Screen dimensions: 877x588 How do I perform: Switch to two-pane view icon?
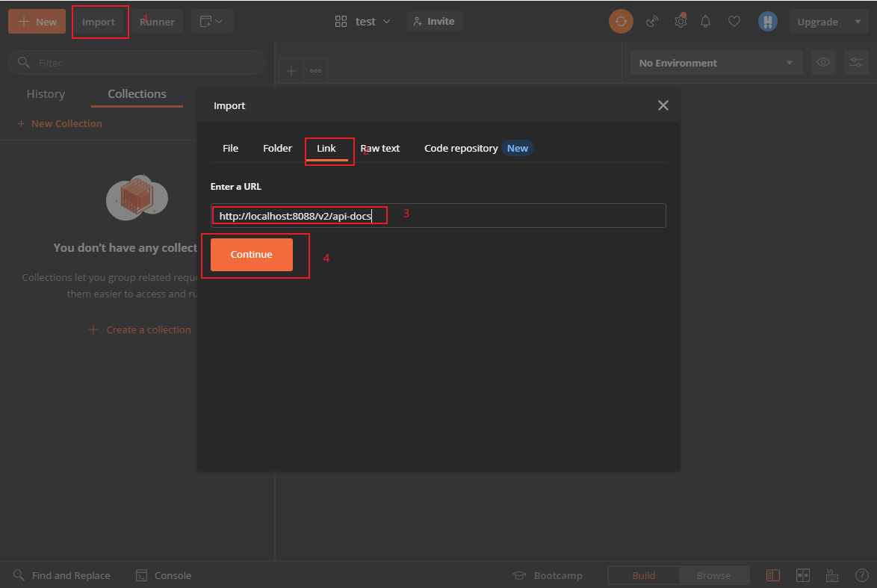click(x=802, y=576)
